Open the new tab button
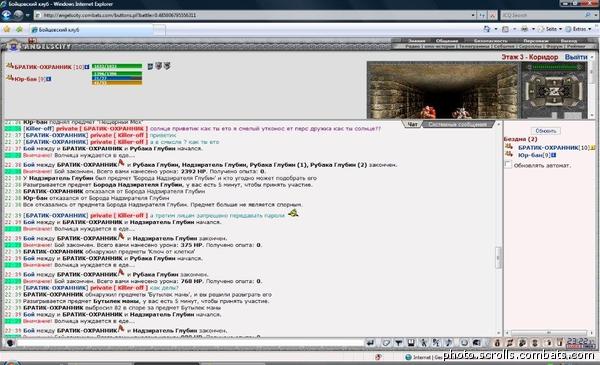Image resolution: width=600 pixels, height=365 pixels. 160,30
